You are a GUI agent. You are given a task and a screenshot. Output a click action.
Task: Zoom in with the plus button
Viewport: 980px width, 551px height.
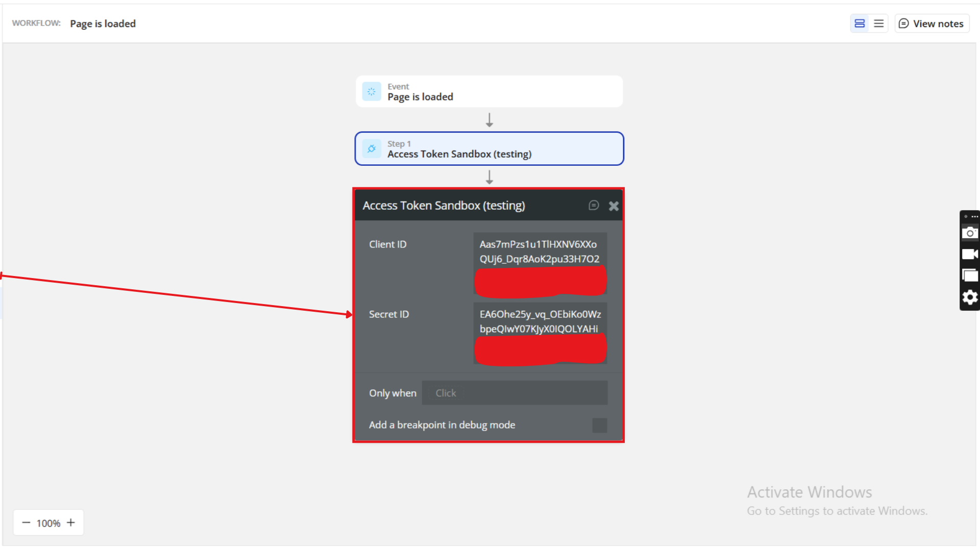[x=71, y=523]
